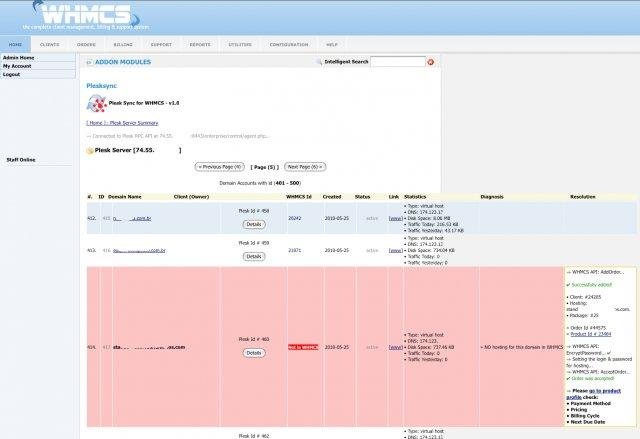Click Resolution column header
The width and height of the screenshot is (640, 439).
click(x=583, y=197)
